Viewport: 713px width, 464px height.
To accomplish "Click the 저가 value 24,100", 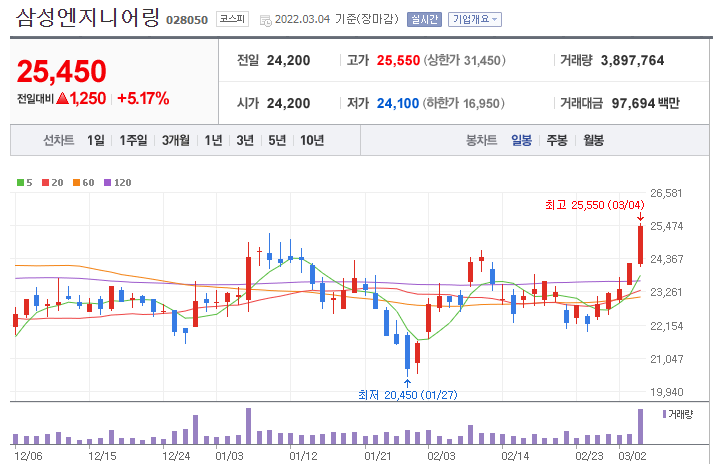I will (x=398, y=103).
